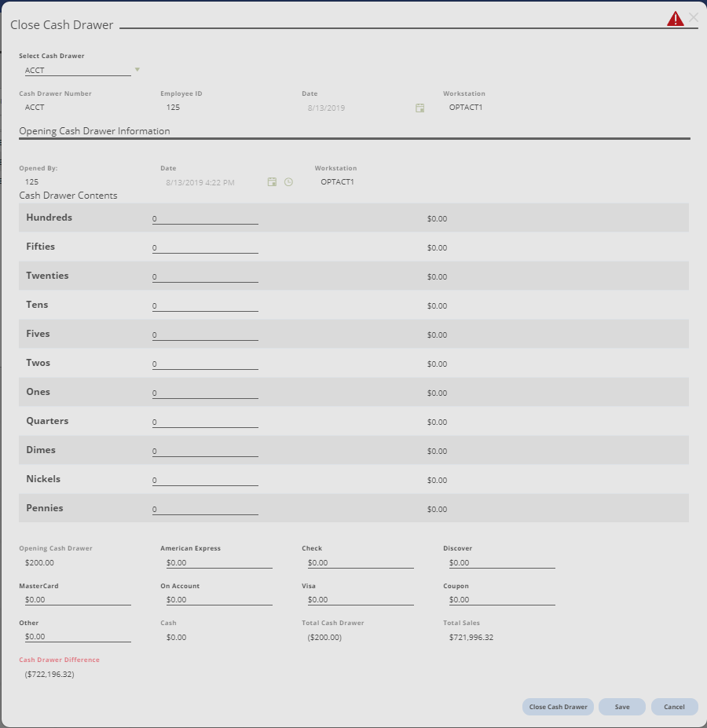Close the Close Cash Drawer dialog
This screenshot has height=728, width=707.
tap(694, 17)
